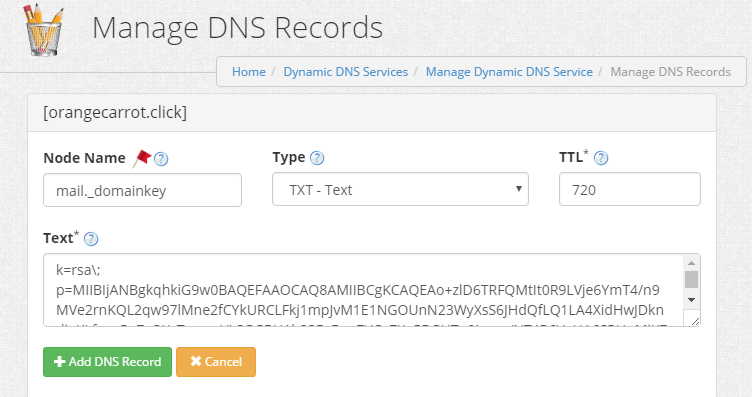Go to Home breadcrumb link

point(249,72)
